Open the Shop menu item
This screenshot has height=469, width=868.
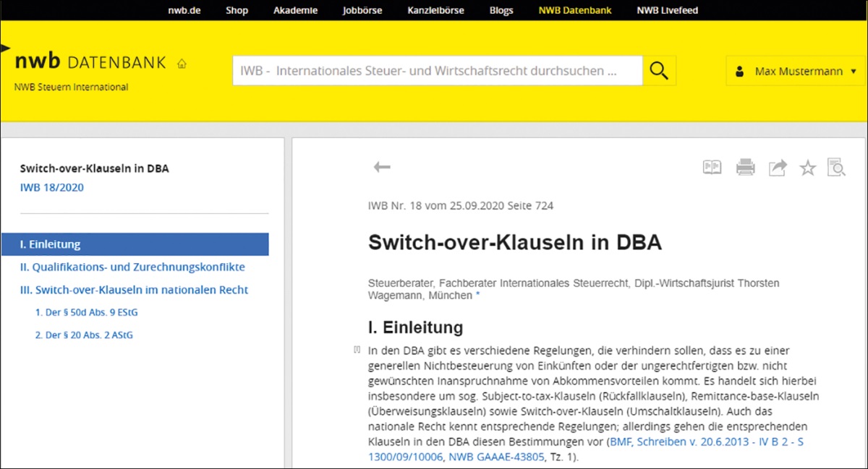237,10
